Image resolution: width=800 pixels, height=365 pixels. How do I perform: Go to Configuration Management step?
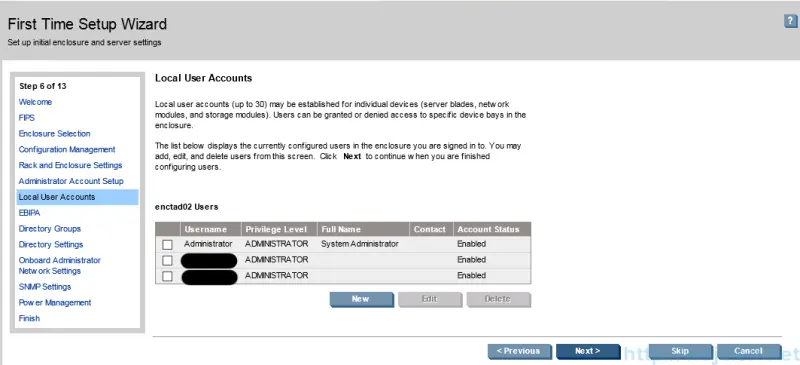pos(67,150)
